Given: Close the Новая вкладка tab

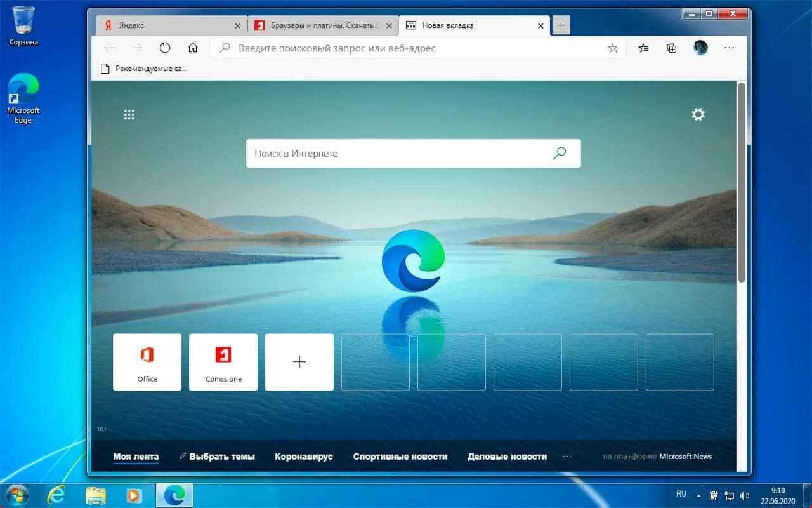Looking at the screenshot, I should tap(540, 26).
